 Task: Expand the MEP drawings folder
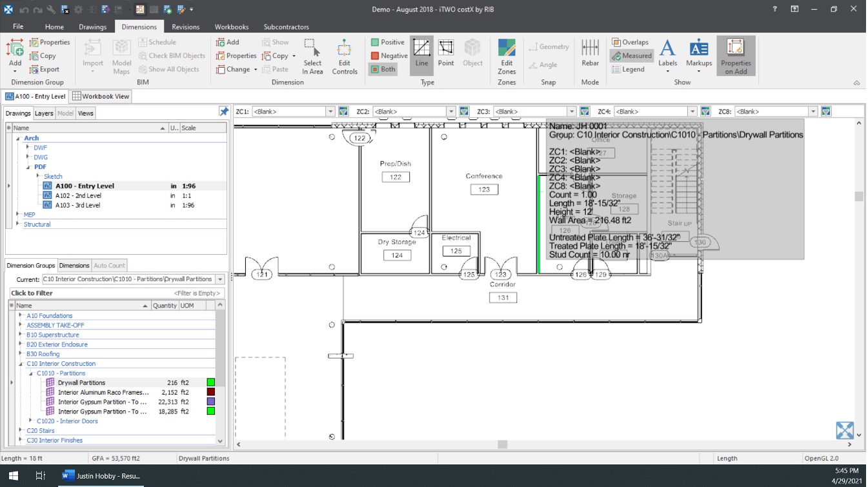pyautogui.click(x=17, y=214)
